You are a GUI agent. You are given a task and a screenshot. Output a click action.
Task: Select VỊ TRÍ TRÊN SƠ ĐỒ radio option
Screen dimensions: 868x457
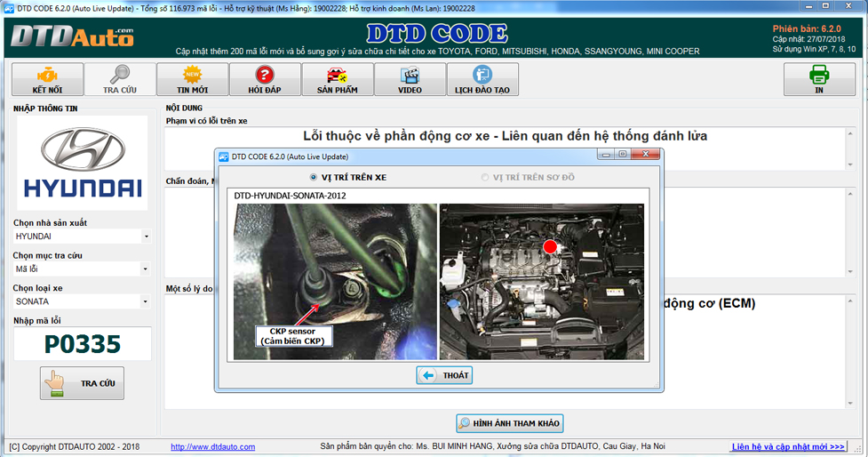528,177
